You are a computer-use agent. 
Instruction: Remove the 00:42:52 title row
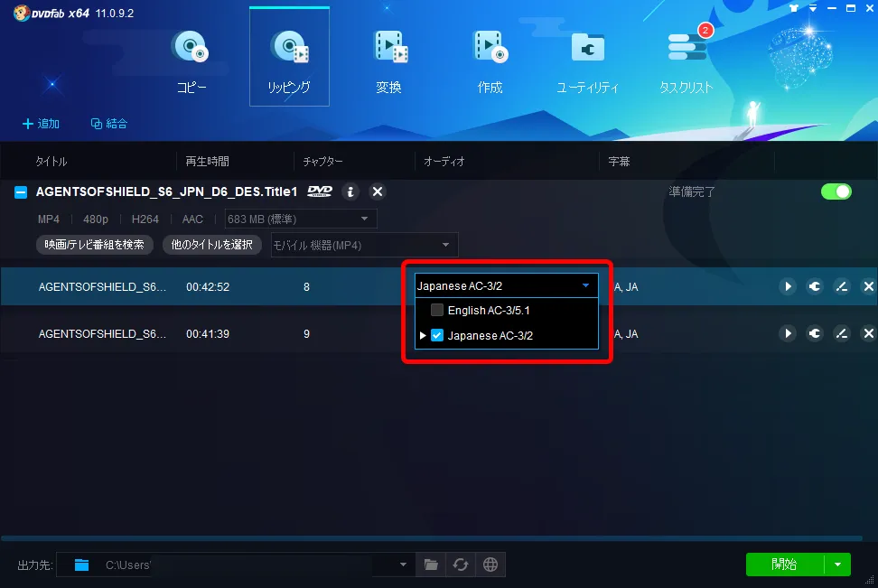[x=868, y=286]
